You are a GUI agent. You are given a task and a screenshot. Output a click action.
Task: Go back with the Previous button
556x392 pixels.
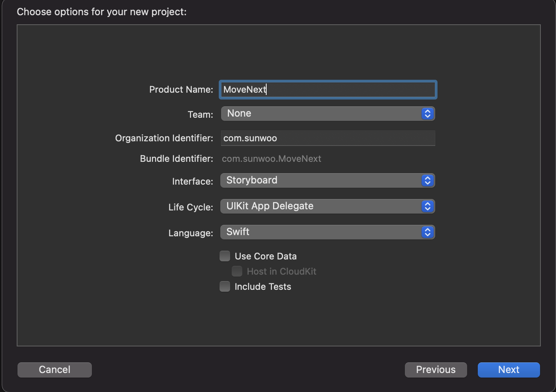coord(436,370)
